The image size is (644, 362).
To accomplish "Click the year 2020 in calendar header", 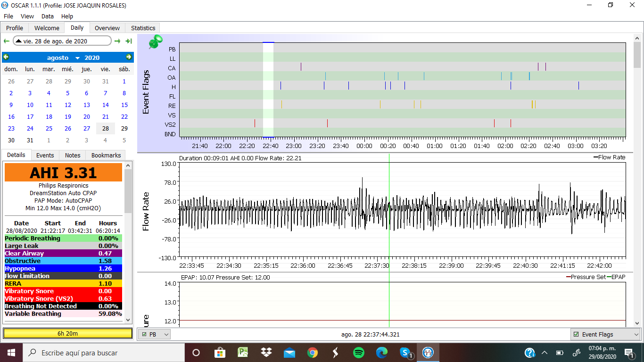I will point(92,58).
